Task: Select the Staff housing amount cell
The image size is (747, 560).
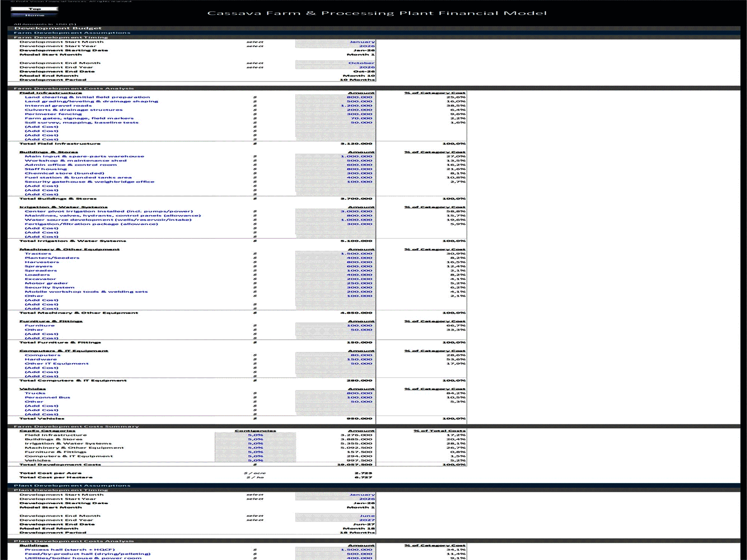Action: pyautogui.click(x=335, y=169)
